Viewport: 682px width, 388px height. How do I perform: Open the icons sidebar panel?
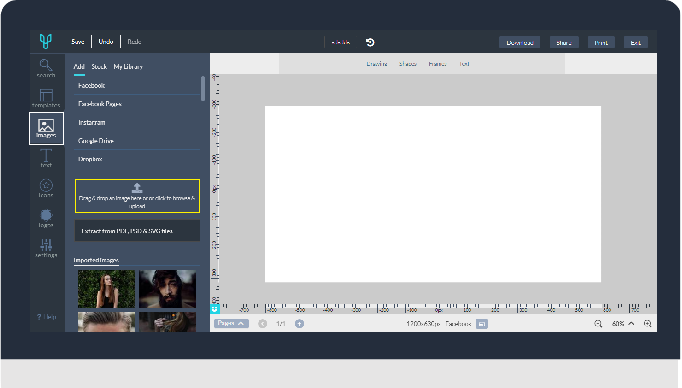click(46, 188)
